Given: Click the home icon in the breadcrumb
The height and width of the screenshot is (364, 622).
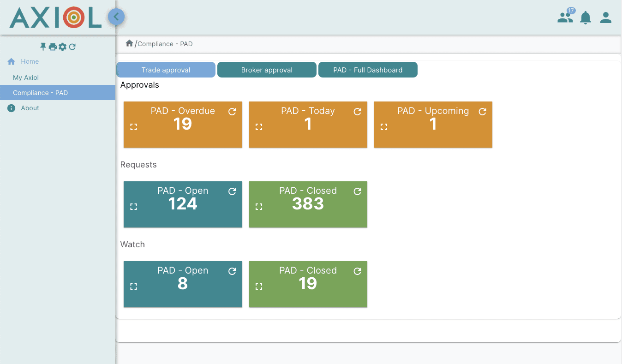Looking at the screenshot, I should coord(130,43).
